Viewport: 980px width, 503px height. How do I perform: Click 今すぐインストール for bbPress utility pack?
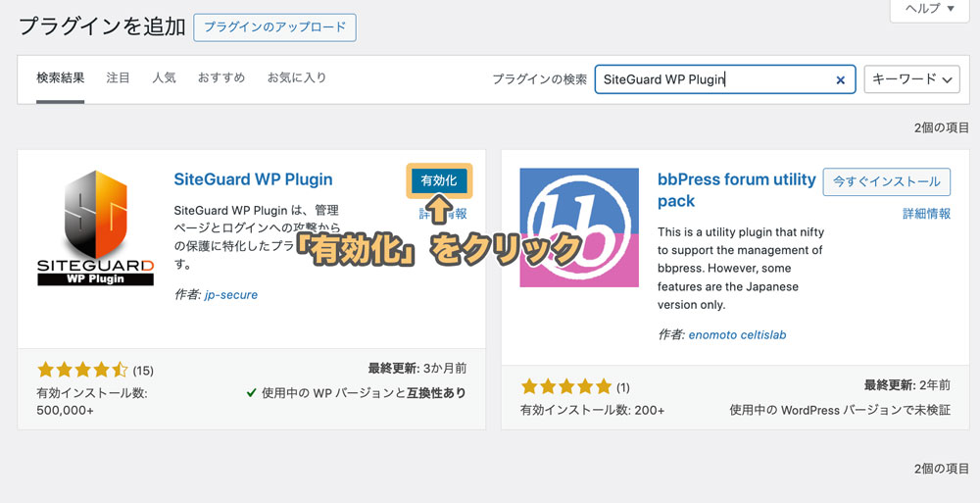tap(886, 181)
